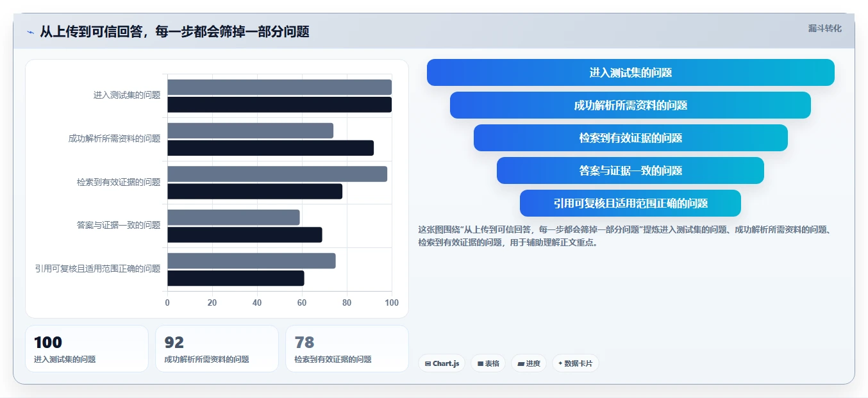
Task: Click the gray bar for 检索到有效证据的问题
Action: [x=278, y=174]
